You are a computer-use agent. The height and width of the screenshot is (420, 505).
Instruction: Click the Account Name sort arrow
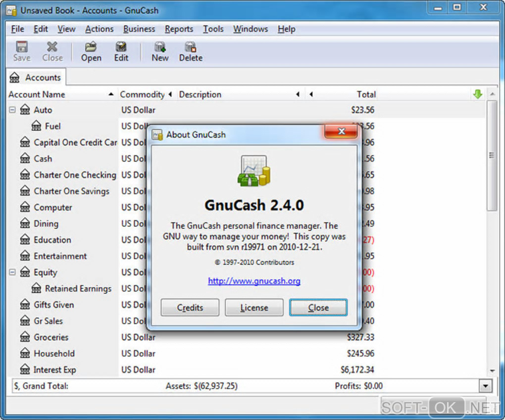111,95
